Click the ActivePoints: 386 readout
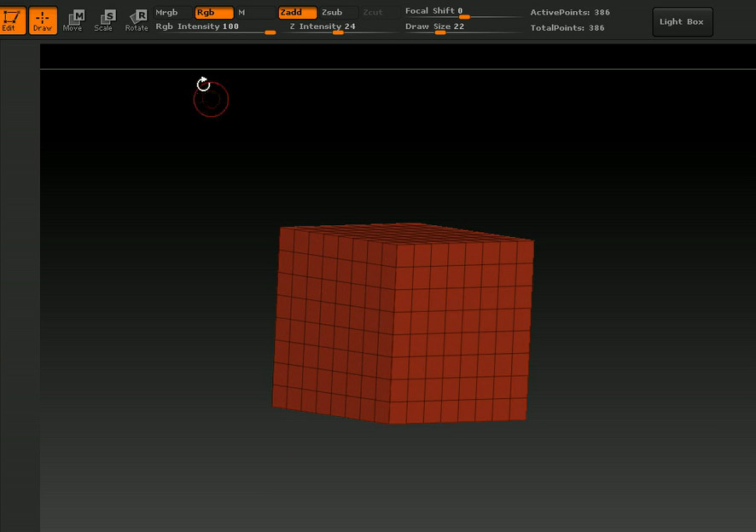 point(570,13)
